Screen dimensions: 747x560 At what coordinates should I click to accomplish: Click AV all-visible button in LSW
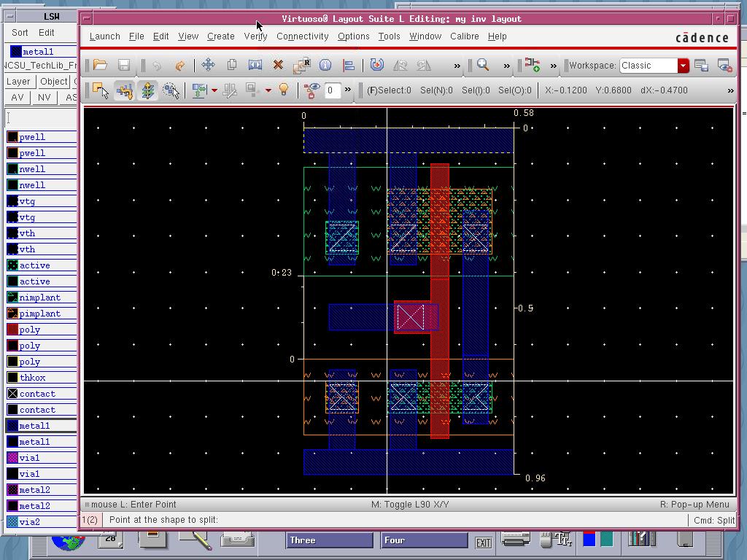tap(18, 97)
